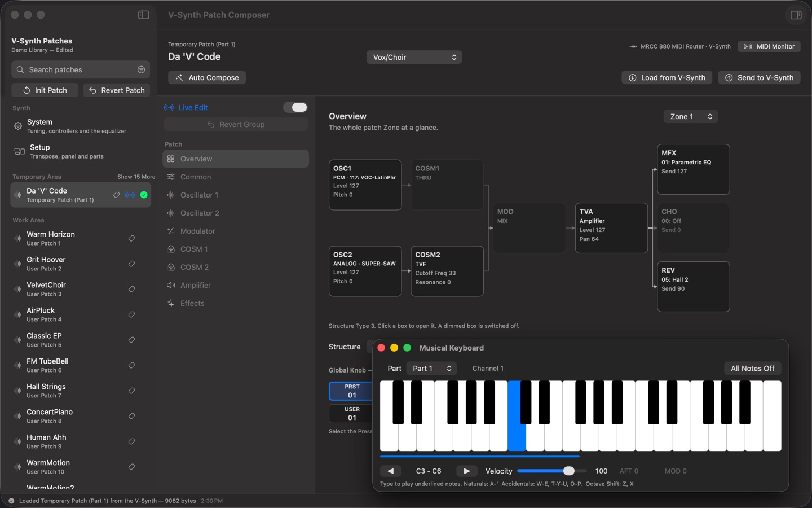Open Oscillator 2 section
The width and height of the screenshot is (812, 508).
pos(236,213)
